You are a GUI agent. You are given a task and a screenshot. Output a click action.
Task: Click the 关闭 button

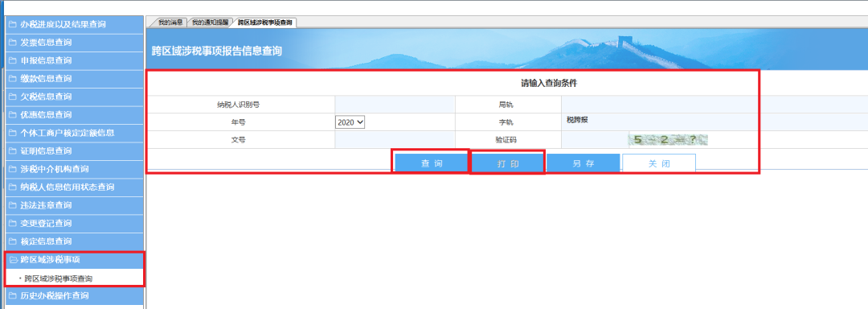(x=659, y=164)
